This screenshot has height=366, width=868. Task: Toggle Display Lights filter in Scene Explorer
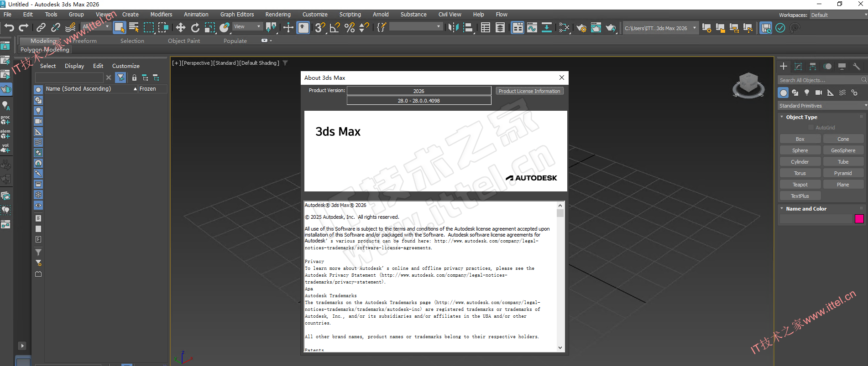click(38, 111)
